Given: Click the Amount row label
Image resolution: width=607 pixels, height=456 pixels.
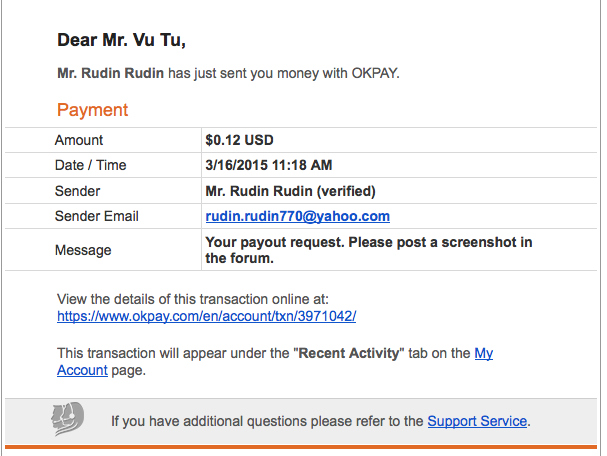Looking at the screenshot, I should pos(79,140).
